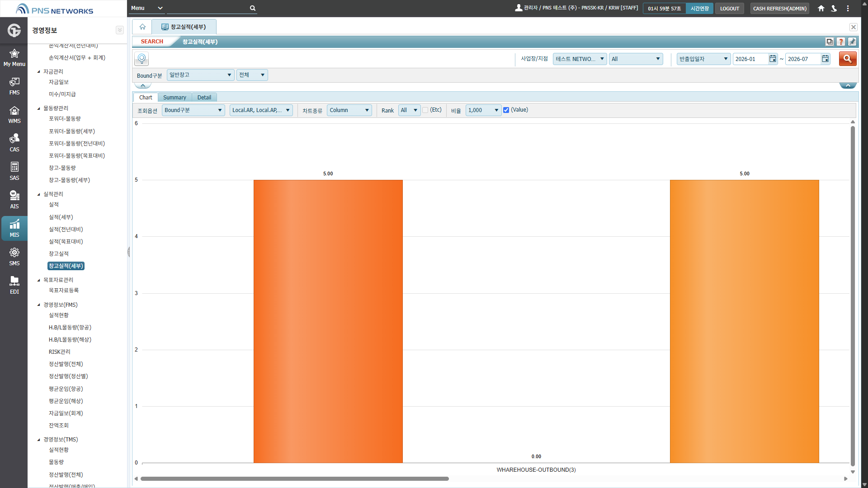
Task: Switch to the Detail tab
Action: pos(204,98)
